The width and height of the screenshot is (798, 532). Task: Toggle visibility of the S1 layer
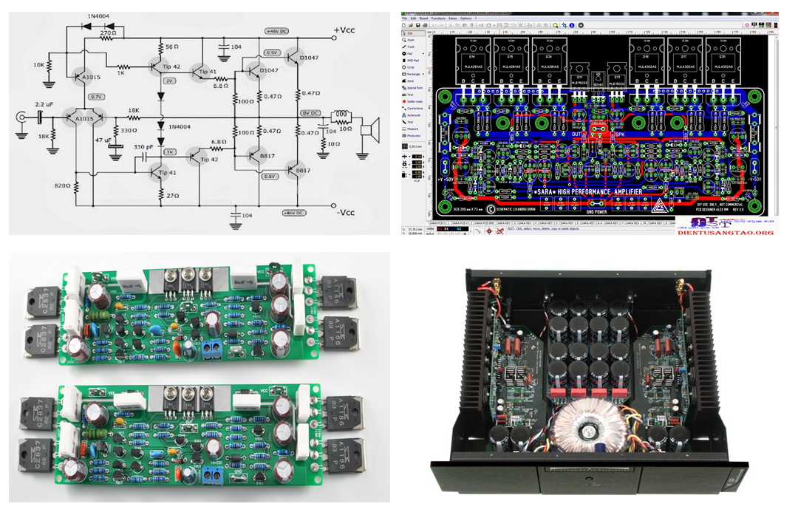click(x=447, y=230)
